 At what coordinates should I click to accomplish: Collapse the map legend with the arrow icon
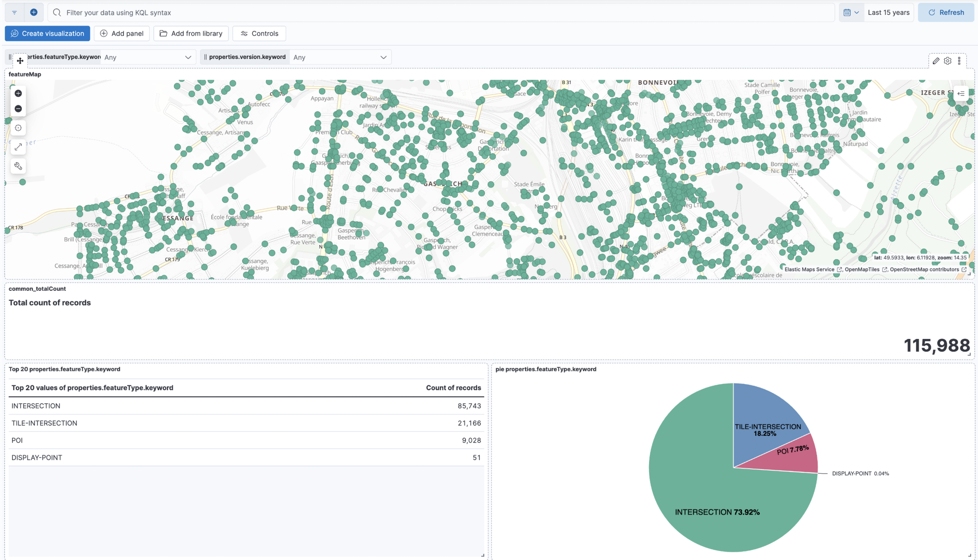tap(961, 93)
